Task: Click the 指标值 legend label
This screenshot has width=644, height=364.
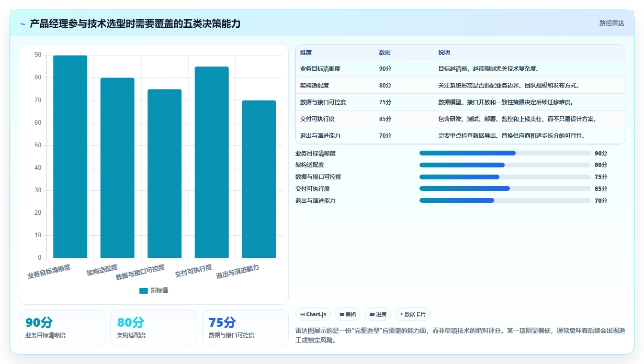Action: click(x=159, y=290)
